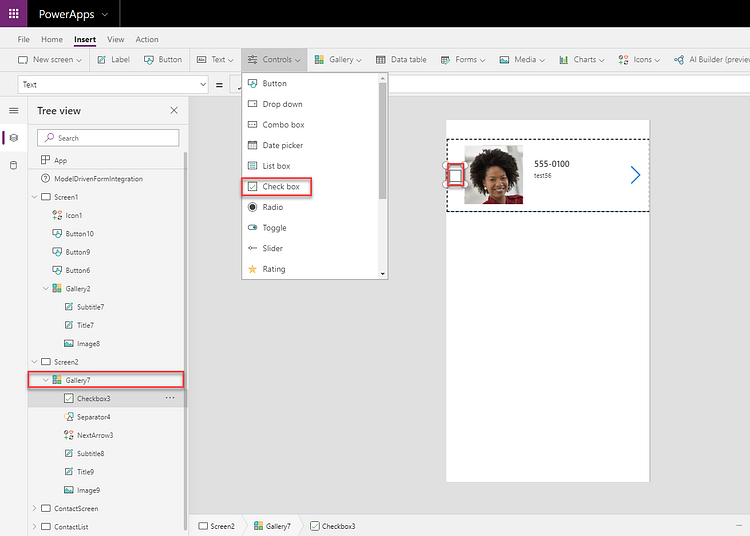Select the Insert tab
This screenshot has height=536, width=750.
click(85, 39)
